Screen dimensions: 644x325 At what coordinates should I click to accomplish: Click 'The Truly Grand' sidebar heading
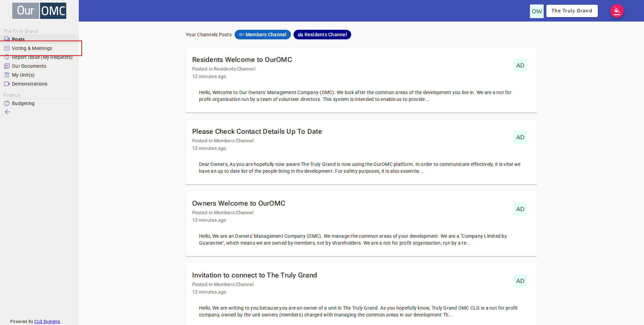[21, 31]
